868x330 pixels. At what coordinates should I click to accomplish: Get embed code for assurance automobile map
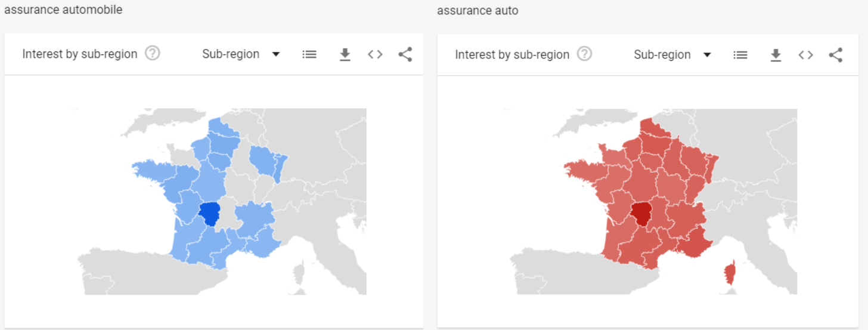pos(375,54)
